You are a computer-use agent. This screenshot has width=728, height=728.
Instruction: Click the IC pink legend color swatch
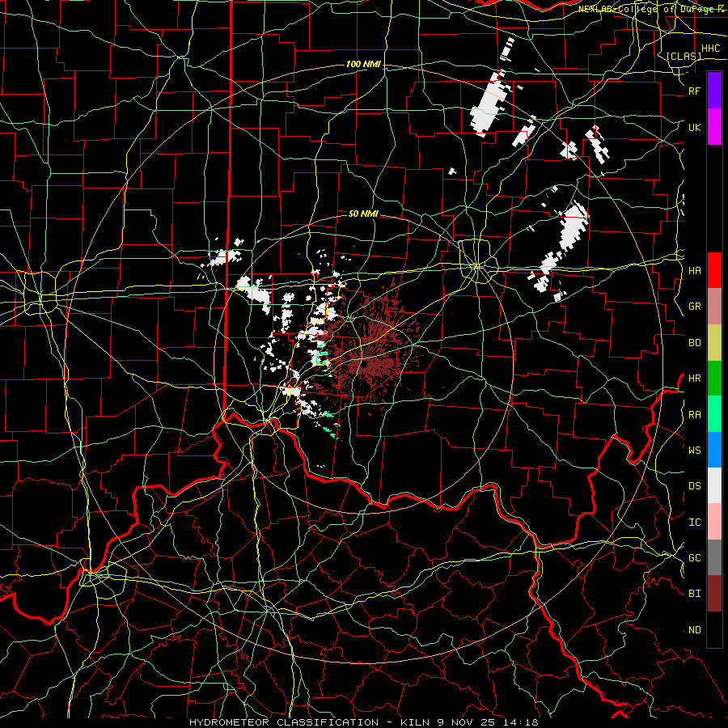(x=714, y=522)
